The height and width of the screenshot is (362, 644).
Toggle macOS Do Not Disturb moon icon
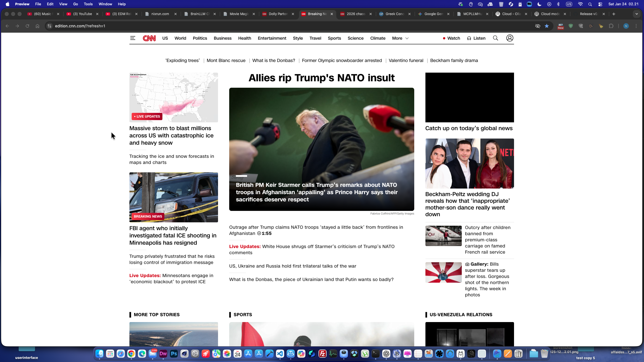539,4
